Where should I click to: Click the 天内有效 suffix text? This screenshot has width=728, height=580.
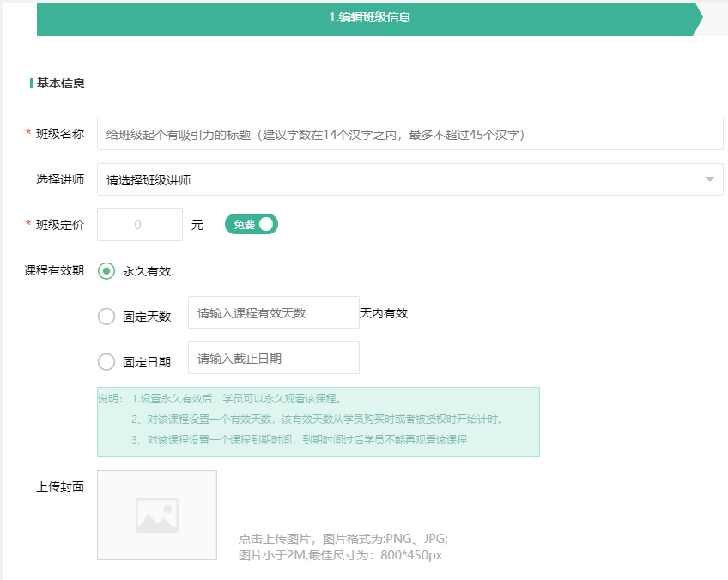[x=384, y=313]
